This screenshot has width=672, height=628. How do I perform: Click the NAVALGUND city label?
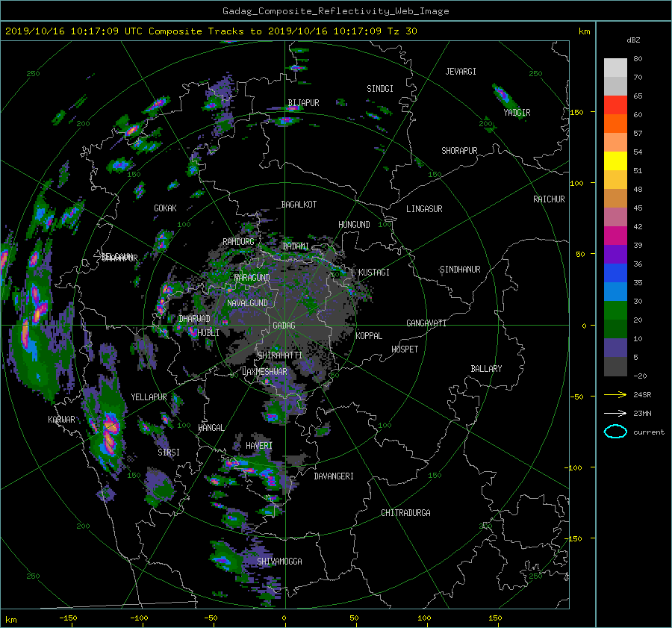(x=247, y=303)
